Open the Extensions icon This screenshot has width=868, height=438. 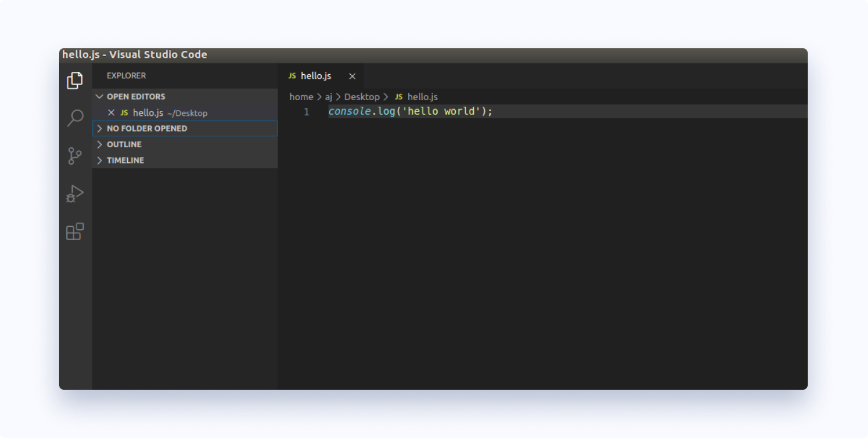coord(74,231)
